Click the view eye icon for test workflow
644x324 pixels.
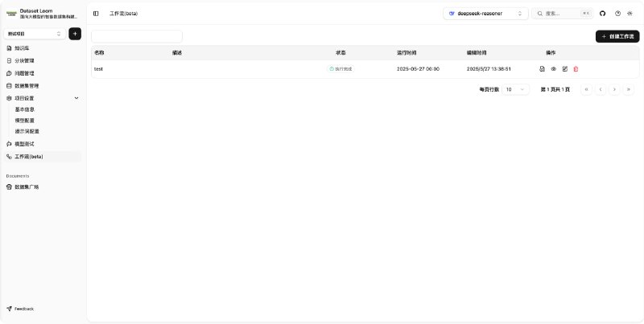(x=553, y=69)
